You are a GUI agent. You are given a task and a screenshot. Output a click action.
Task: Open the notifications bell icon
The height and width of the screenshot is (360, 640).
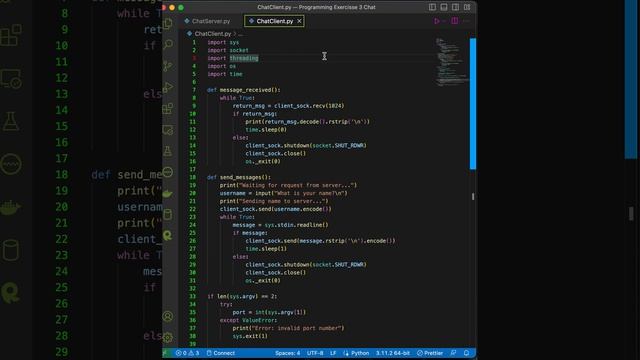pos(467,353)
